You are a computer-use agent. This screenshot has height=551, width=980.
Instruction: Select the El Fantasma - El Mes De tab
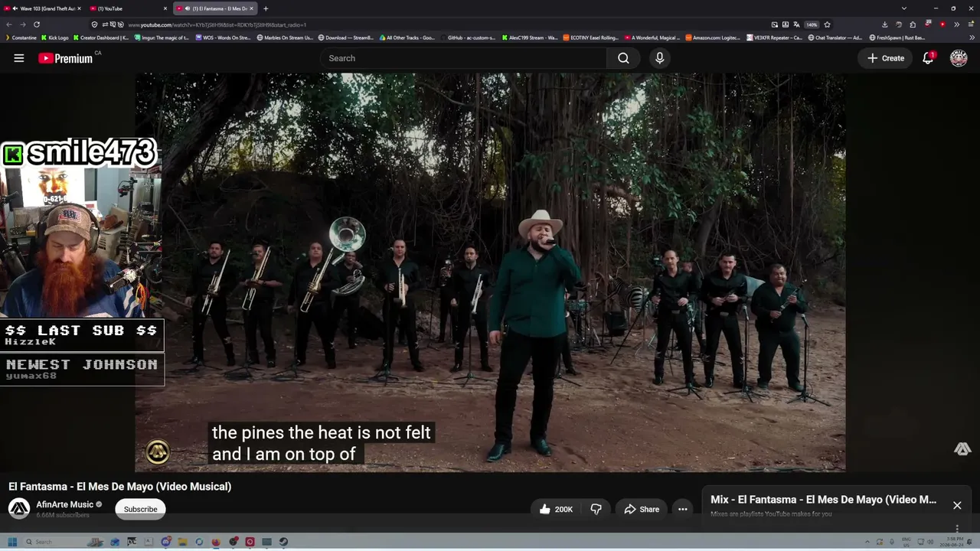pyautogui.click(x=214, y=8)
